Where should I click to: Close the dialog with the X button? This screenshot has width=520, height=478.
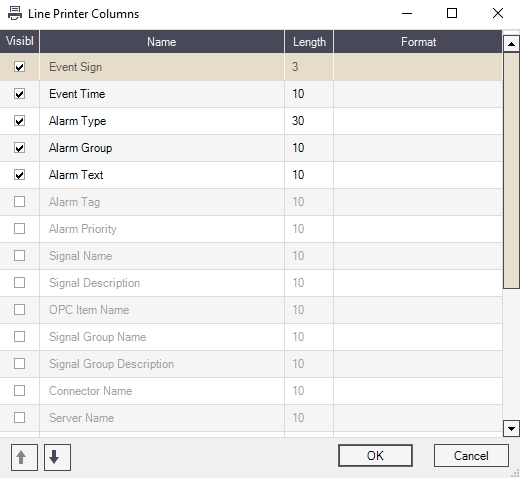coord(498,13)
